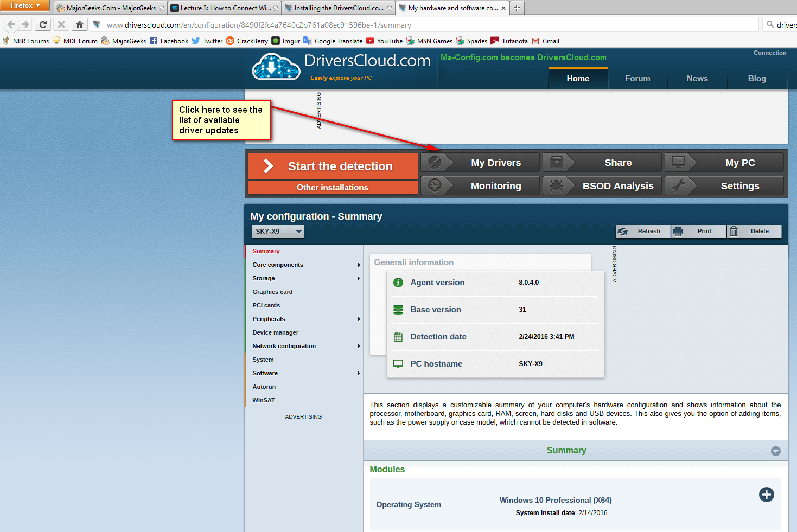Screen dimensions: 797x532
Task: Open the Facebook bookmark
Action: click(169, 41)
